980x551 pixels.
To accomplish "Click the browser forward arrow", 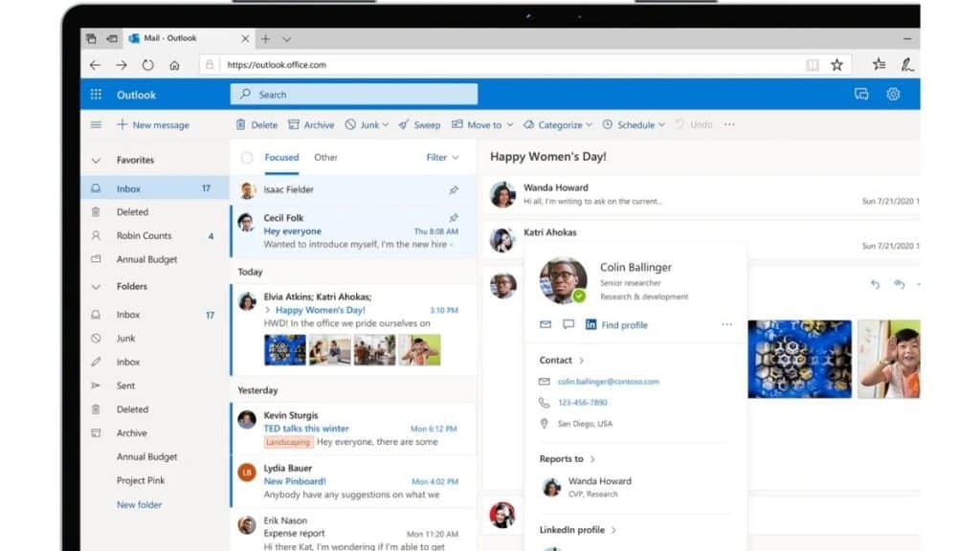I will coord(122,65).
